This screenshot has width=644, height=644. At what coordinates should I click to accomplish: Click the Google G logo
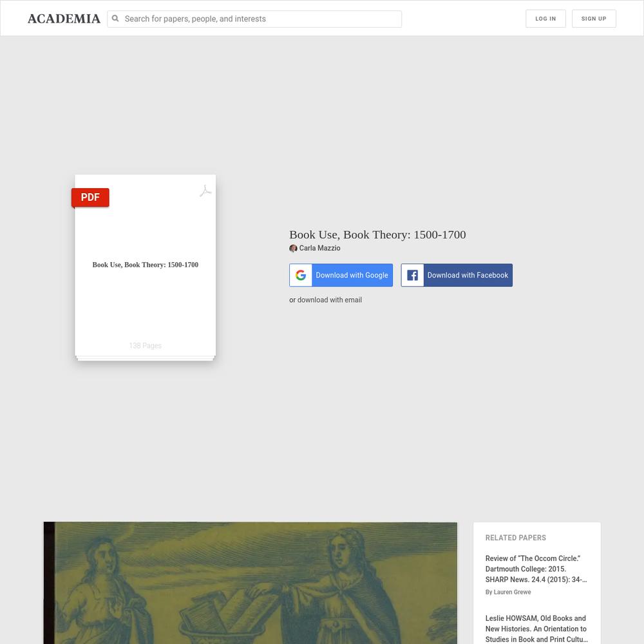[301, 275]
